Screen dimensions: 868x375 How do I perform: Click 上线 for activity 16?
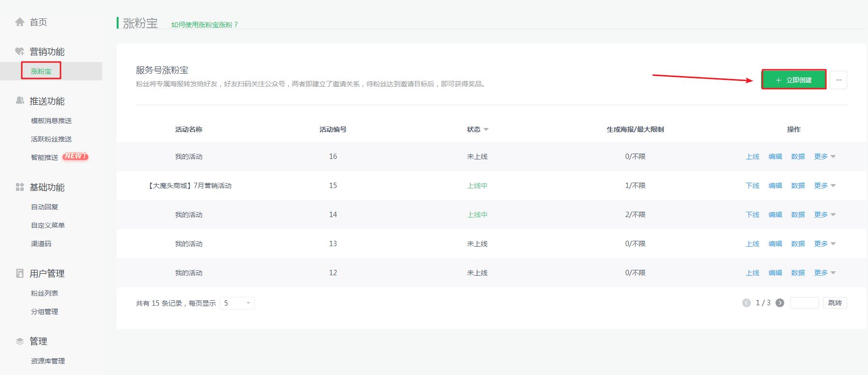[x=753, y=156]
